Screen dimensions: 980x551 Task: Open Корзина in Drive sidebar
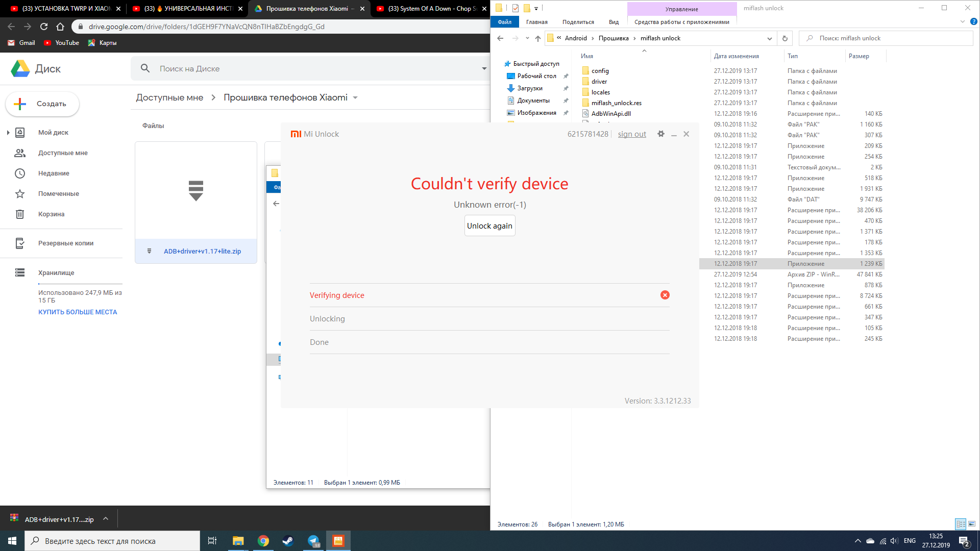point(51,214)
